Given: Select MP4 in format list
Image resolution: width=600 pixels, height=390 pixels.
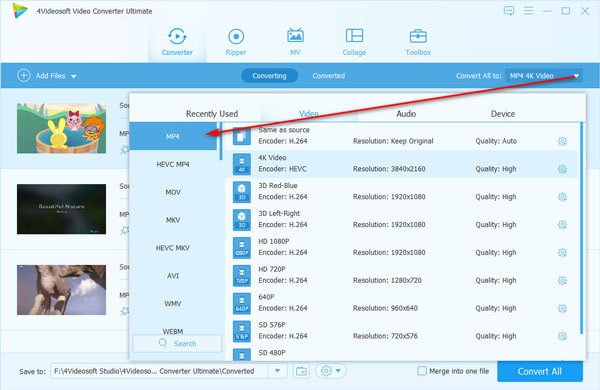Looking at the screenshot, I should pos(173,136).
